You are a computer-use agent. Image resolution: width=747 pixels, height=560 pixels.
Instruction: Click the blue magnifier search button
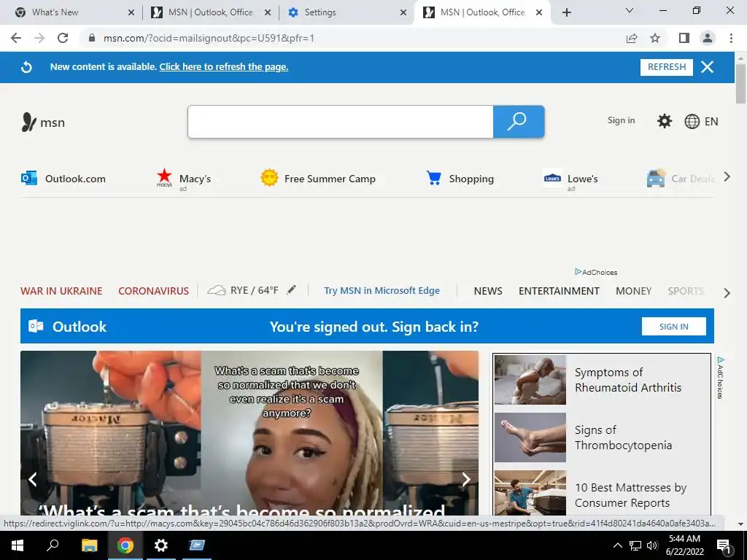[519, 122]
